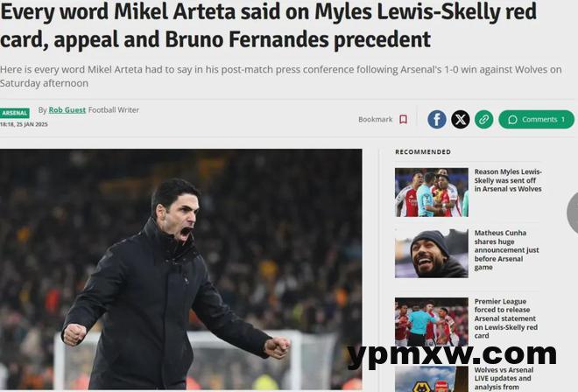Image resolution: width=578 pixels, height=392 pixels.
Task: Read 'Matheus Cunha shares huge announcement' story
Action: pos(506,250)
